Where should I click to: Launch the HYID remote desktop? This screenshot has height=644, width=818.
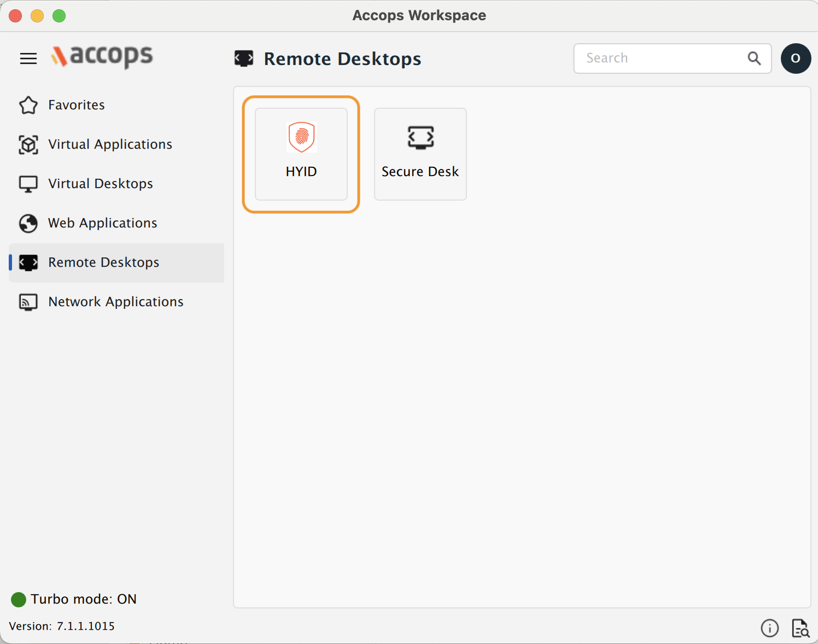(301, 154)
